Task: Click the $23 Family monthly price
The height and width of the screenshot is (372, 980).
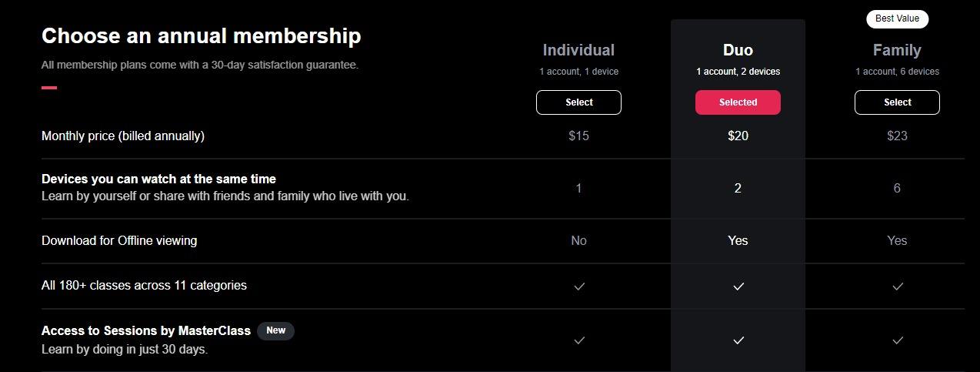Action: click(x=897, y=136)
